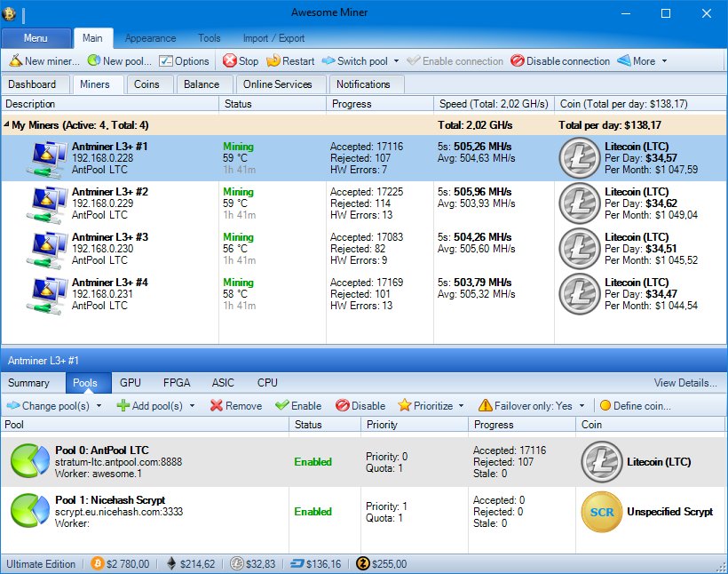Click the Zcash price icon in status bar
This screenshot has width=728, height=574.
click(x=362, y=563)
